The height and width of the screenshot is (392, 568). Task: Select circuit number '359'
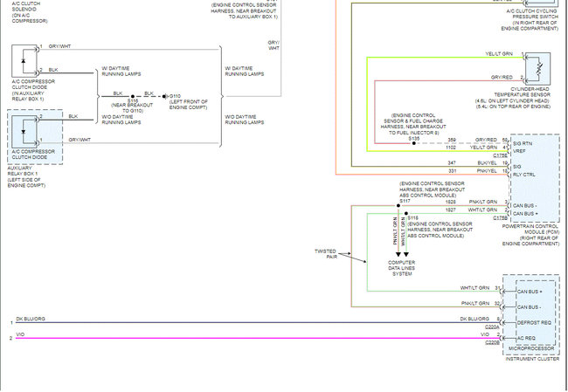pyautogui.click(x=452, y=140)
